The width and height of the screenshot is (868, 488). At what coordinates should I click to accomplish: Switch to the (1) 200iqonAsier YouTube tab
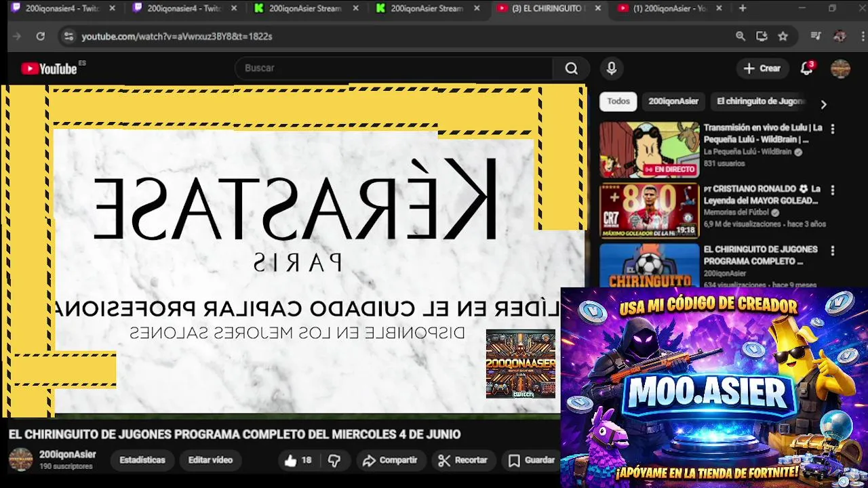[x=670, y=9]
